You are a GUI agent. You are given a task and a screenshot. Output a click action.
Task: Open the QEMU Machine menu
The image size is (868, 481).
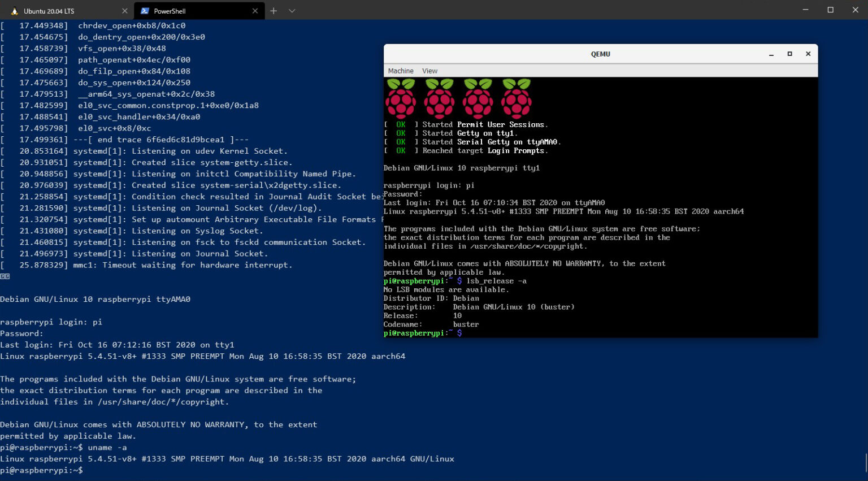click(401, 71)
